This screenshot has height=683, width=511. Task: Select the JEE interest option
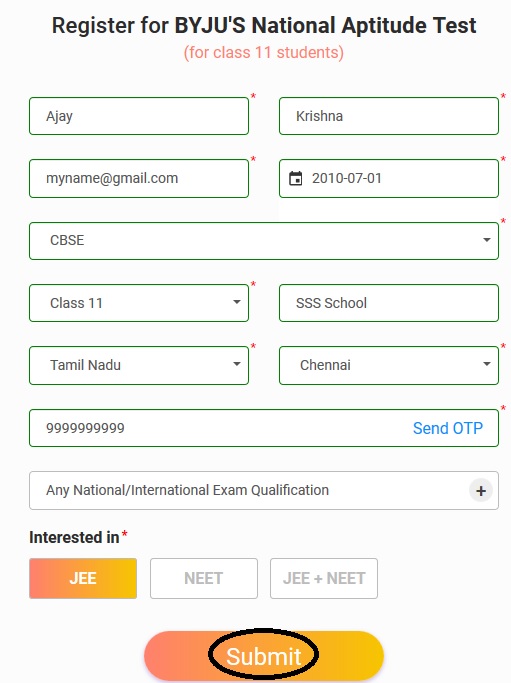click(x=83, y=578)
